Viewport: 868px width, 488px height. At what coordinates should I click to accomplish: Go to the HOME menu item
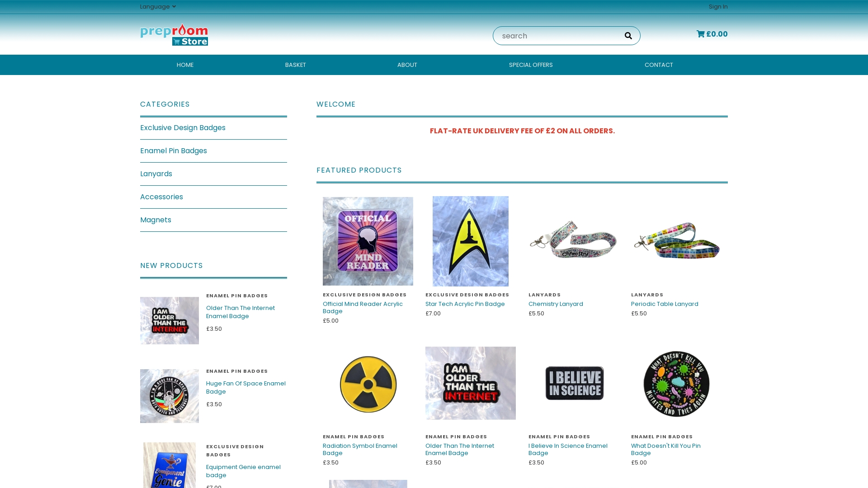(185, 65)
